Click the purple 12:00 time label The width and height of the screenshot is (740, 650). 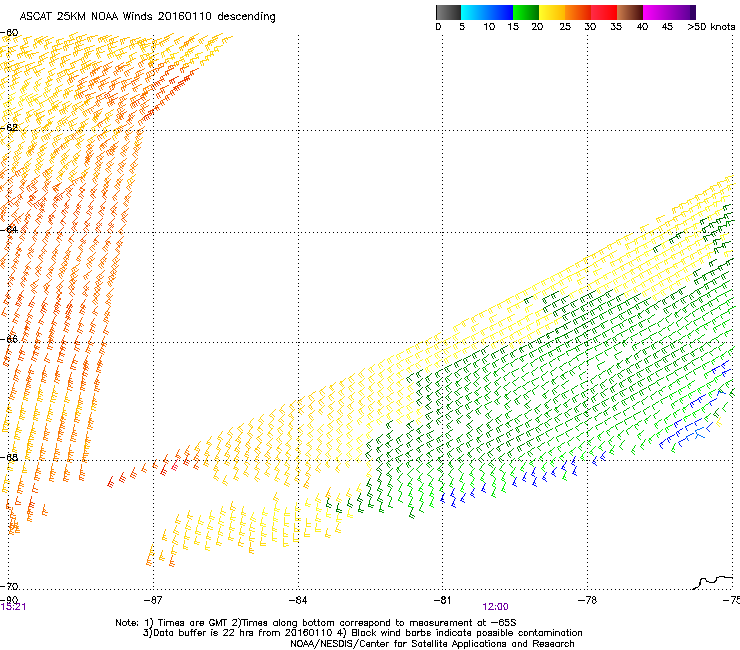[x=495, y=607]
